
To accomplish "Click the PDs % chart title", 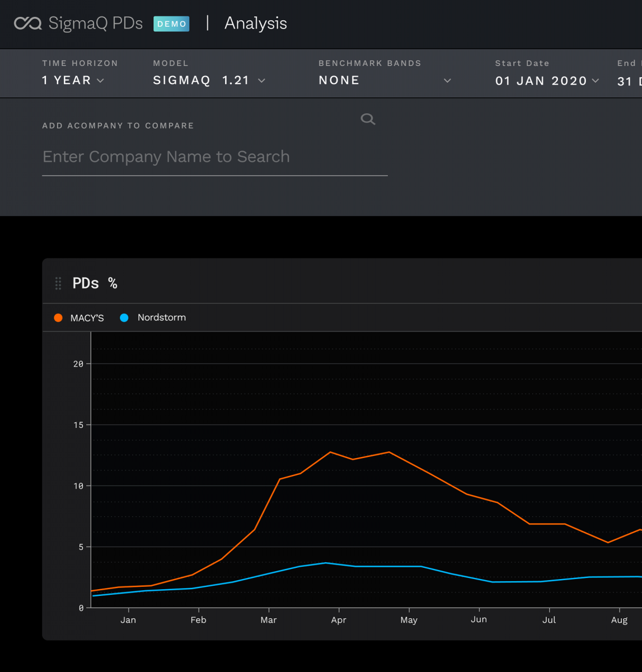I will click(x=95, y=283).
